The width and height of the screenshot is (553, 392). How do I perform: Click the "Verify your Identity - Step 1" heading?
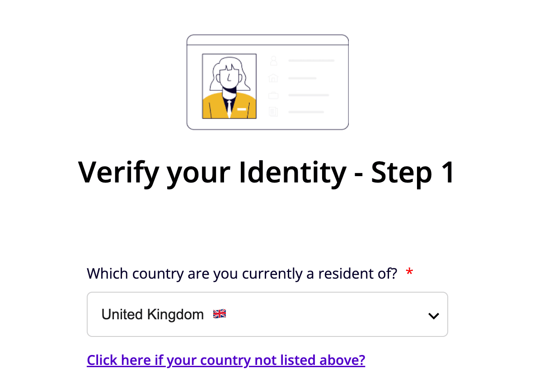coord(267,172)
